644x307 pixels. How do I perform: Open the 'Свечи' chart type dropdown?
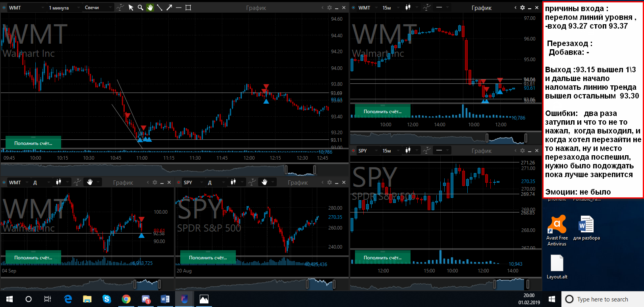click(x=98, y=8)
